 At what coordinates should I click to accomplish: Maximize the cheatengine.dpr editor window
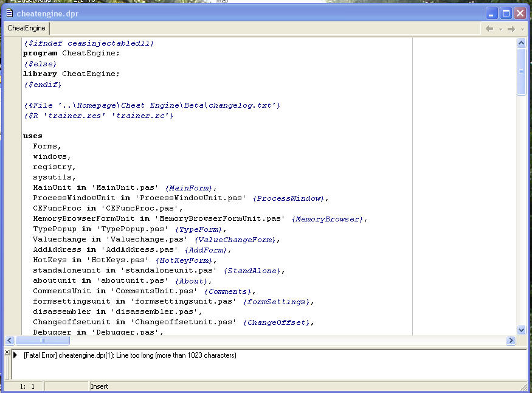(506, 13)
